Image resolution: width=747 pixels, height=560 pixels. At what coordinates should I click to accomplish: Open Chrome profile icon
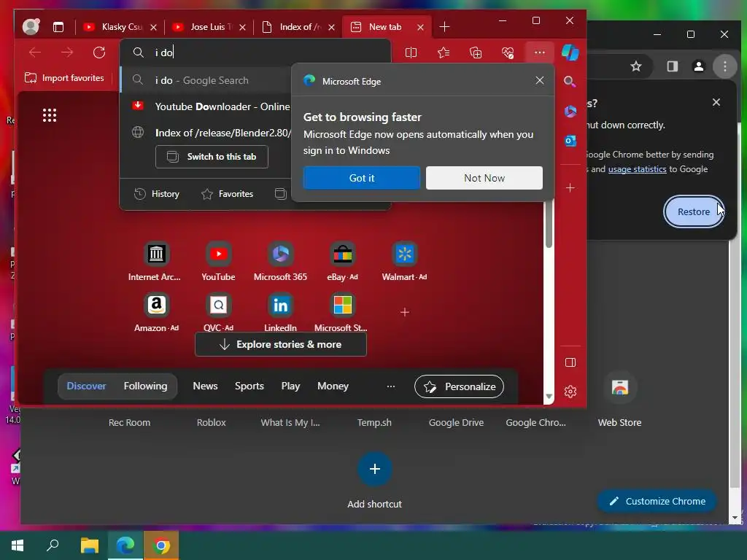(x=699, y=66)
